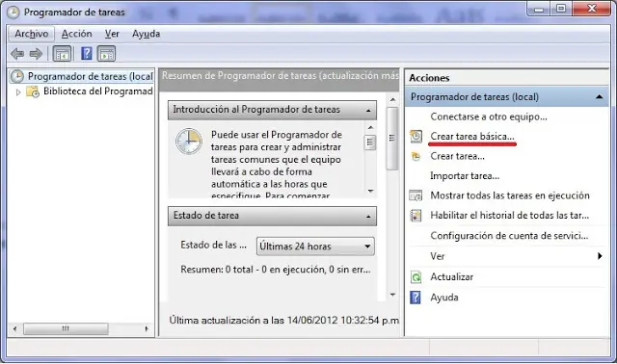
Task: Open the blue Help toolbar icon
Action: click(87, 54)
